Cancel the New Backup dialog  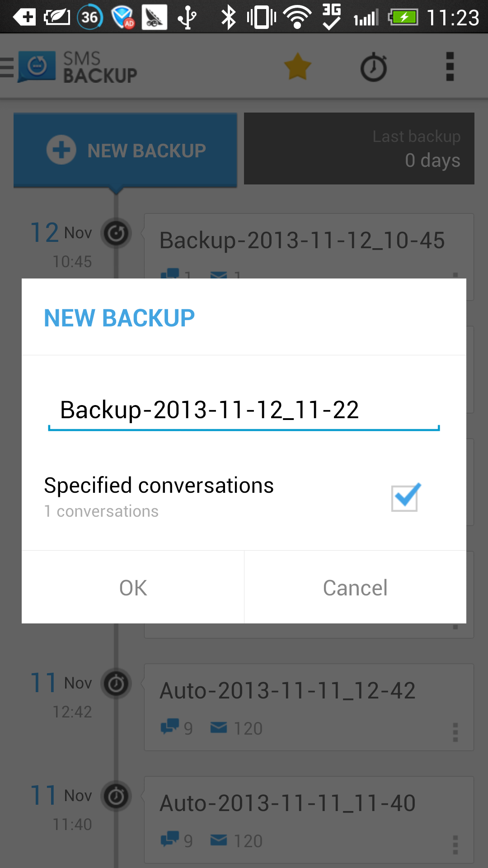(355, 587)
